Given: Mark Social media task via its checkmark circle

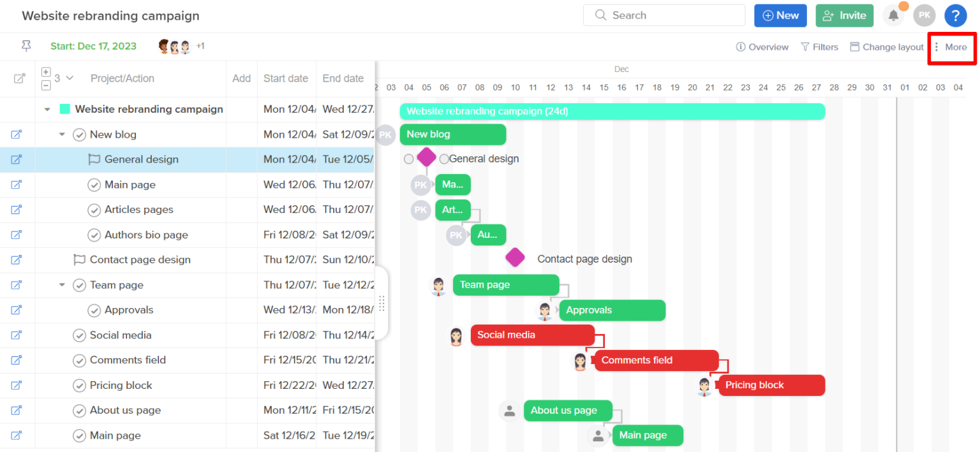Looking at the screenshot, I should [80, 335].
